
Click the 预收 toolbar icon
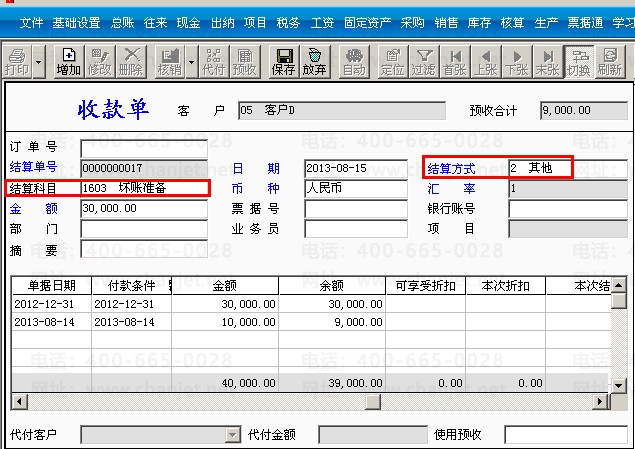245,62
